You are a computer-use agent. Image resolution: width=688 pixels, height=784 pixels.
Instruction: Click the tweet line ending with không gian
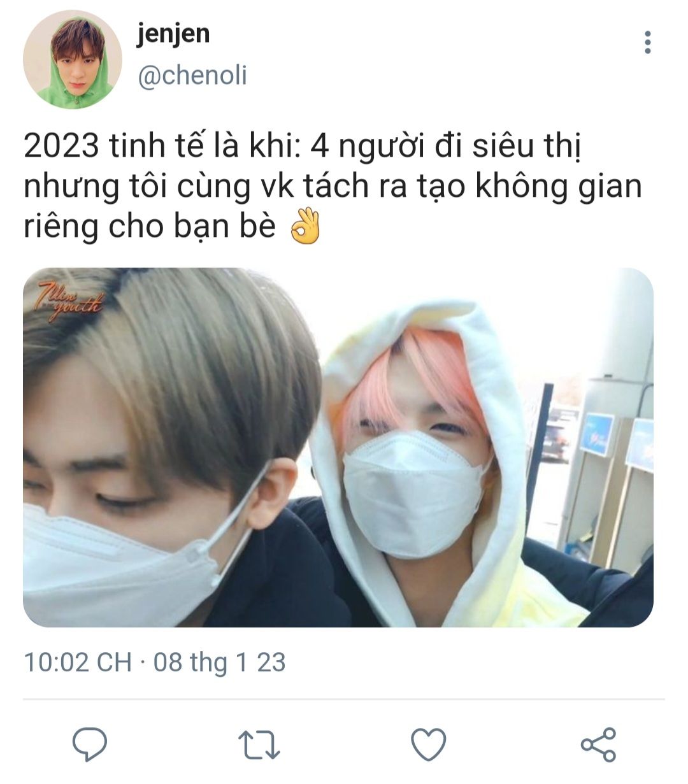[333, 186]
